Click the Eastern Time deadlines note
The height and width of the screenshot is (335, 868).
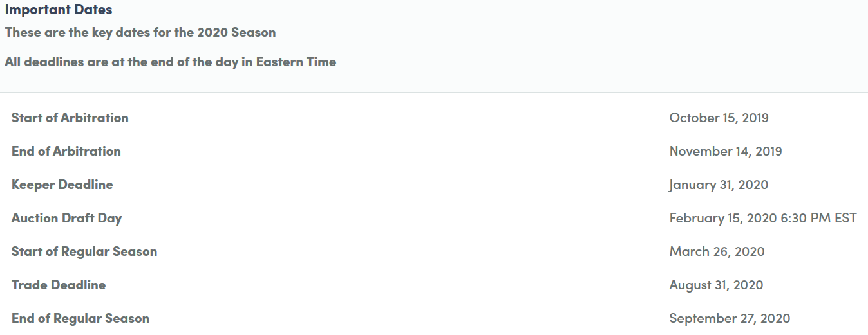click(x=171, y=62)
